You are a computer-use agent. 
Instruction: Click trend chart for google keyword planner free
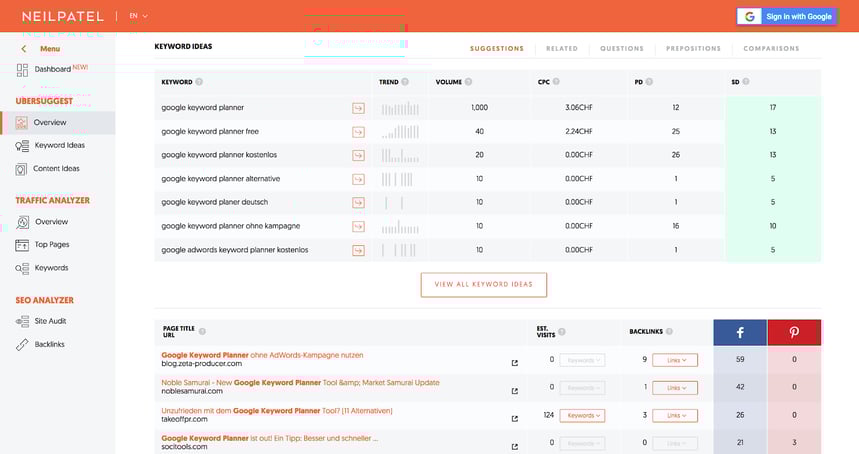point(400,131)
